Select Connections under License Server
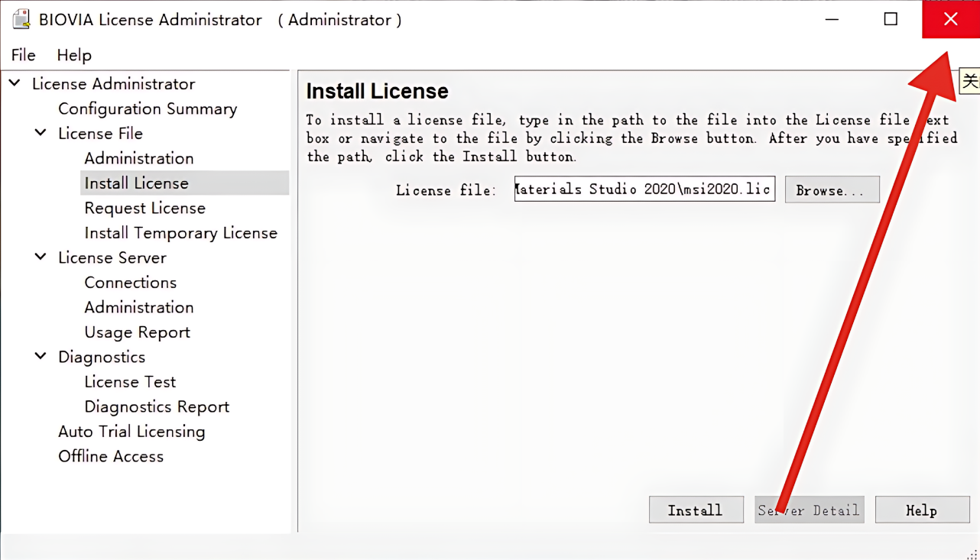Viewport: 980px width, 560px height. tap(130, 282)
